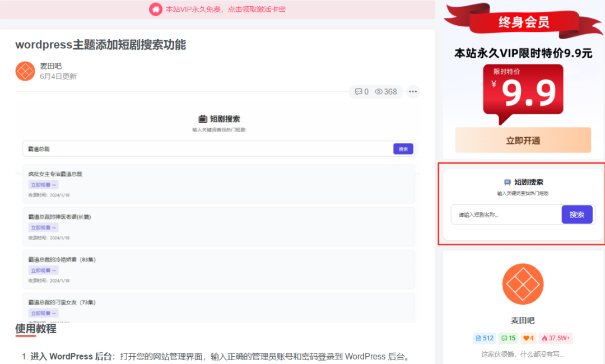Click 立即观看 under 疯批女主专治霸道总裁
Screen dimensions: 605x364
coord(43,185)
